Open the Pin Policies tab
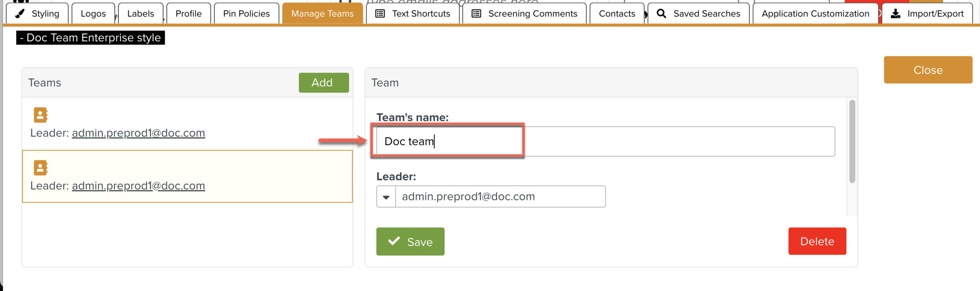980x291 pixels. pyautogui.click(x=246, y=14)
